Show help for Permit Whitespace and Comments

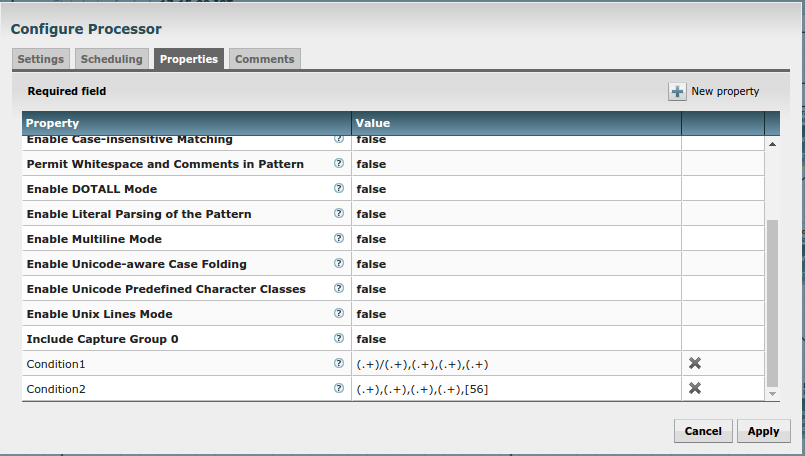point(338,164)
